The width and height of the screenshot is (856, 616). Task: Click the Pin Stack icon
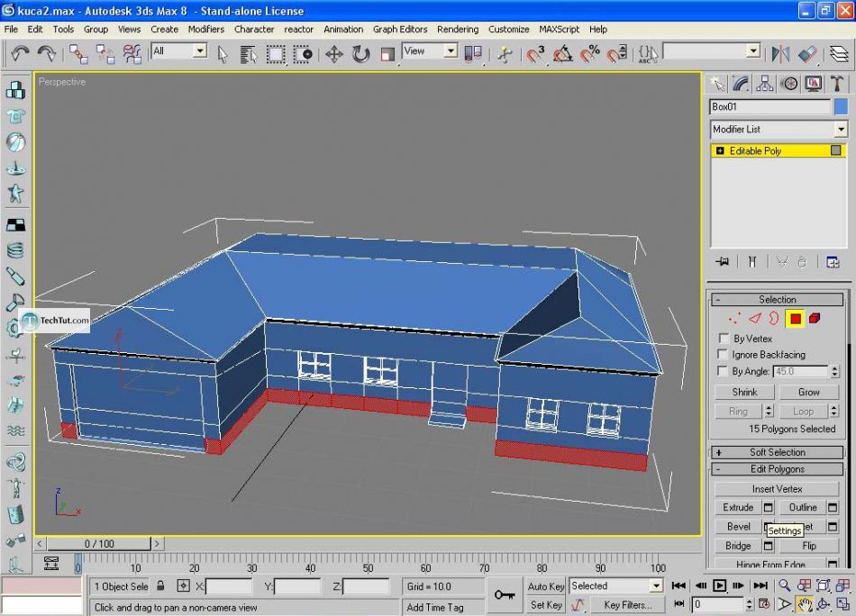point(723,262)
